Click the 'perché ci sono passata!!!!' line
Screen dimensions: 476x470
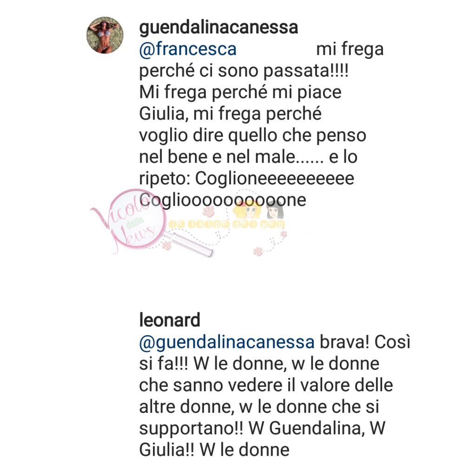[244, 72]
